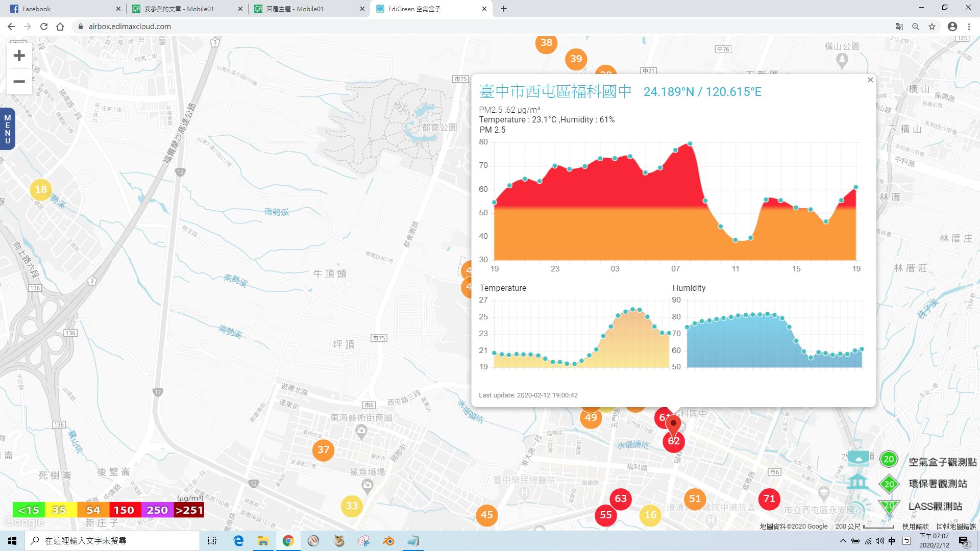Click the red 150 legend swatch
This screenshot has width=980, height=551.
tap(125, 510)
